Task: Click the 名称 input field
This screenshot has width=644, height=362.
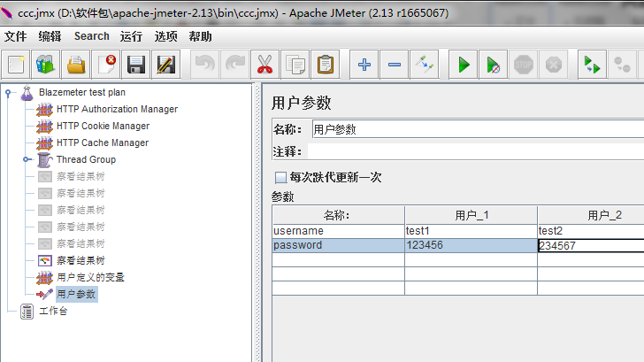Action: 478,129
